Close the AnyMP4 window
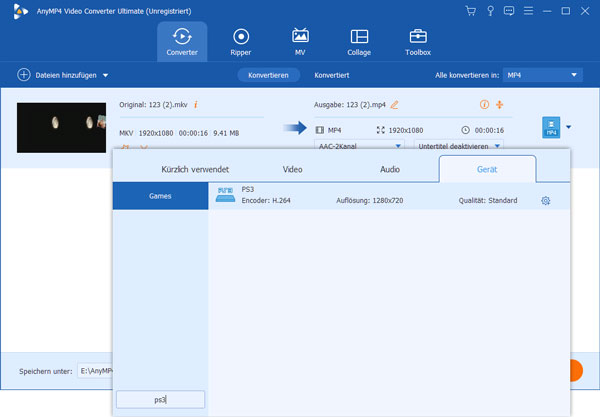 [x=585, y=11]
